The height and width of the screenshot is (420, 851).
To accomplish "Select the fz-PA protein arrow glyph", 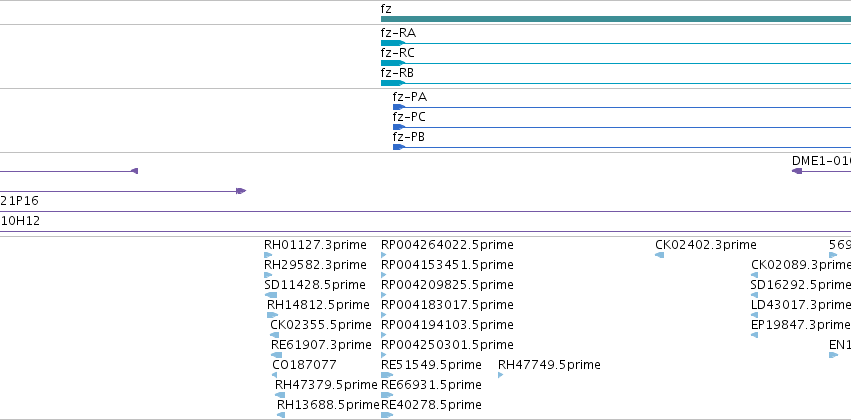I will pyautogui.click(x=399, y=107).
